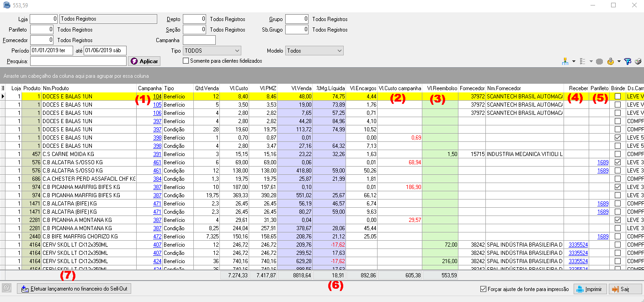Click the app icon in the title bar
The width and height of the screenshot is (644, 302).
(6, 5)
